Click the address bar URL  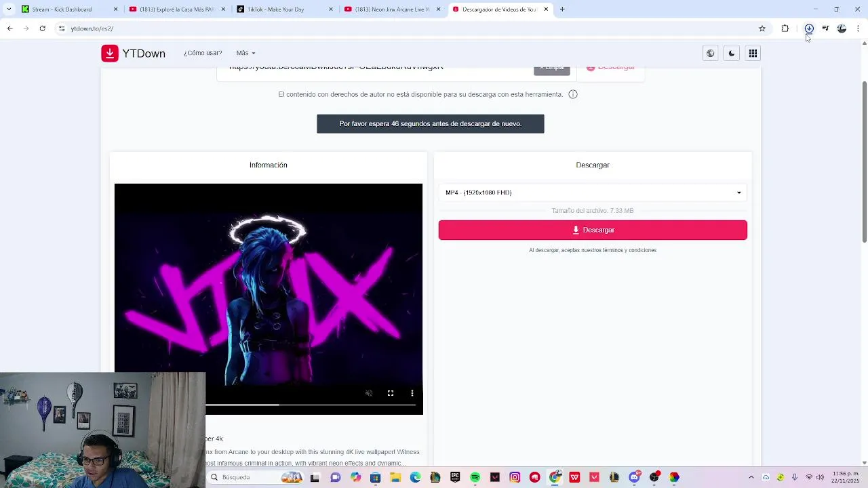click(92, 28)
